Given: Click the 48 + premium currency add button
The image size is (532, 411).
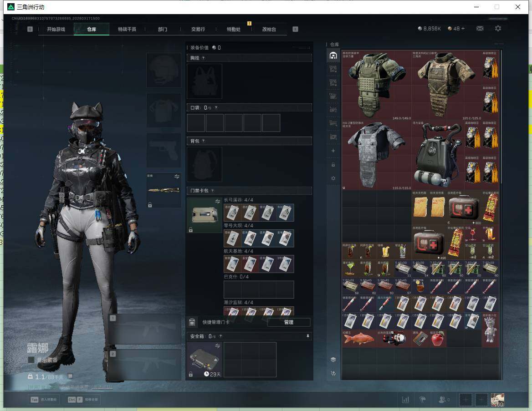Looking at the screenshot, I should (456, 29).
